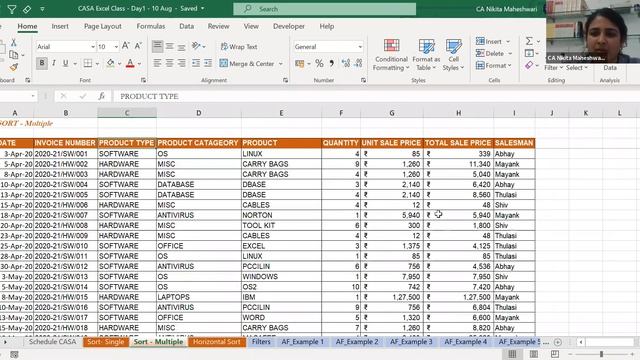Toggle Wrap Text
This screenshot has width=640, height=360.
pos(239,47)
